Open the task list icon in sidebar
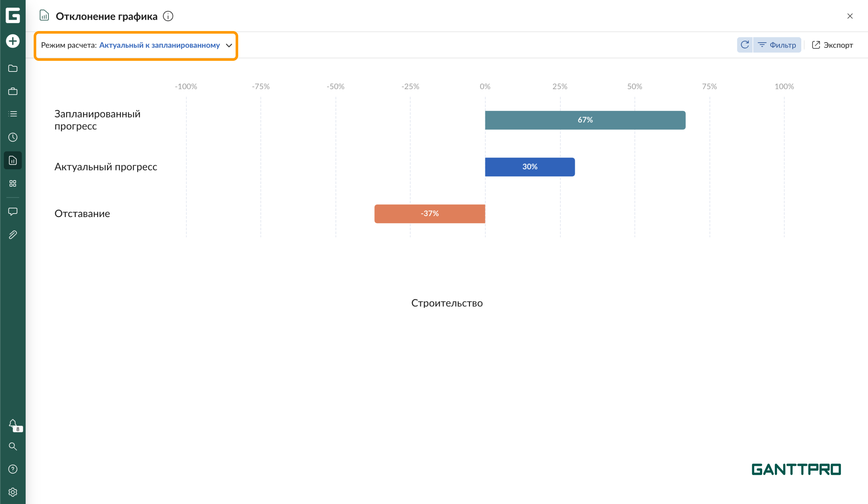The image size is (868, 504). click(13, 114)
